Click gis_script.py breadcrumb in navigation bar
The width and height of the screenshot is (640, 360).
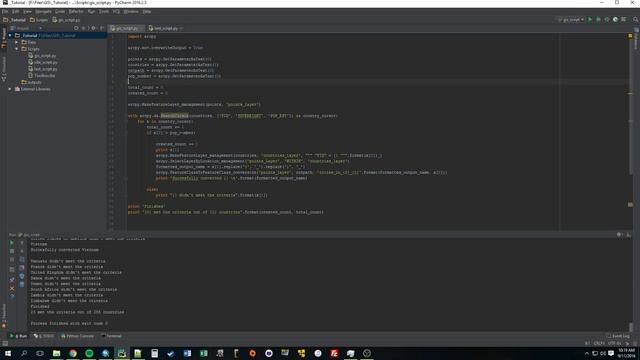pyautogui.click(x=66, y=20)
